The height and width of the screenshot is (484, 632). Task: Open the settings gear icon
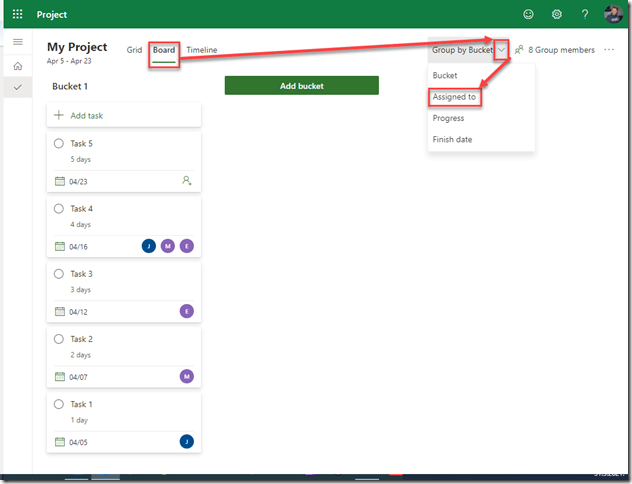(557, 15)
